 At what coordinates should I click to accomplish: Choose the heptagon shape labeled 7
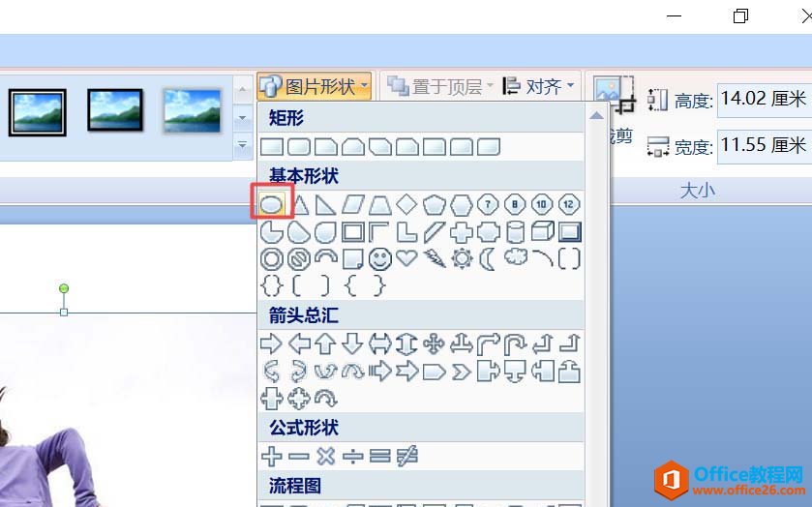tap(488, 204)
